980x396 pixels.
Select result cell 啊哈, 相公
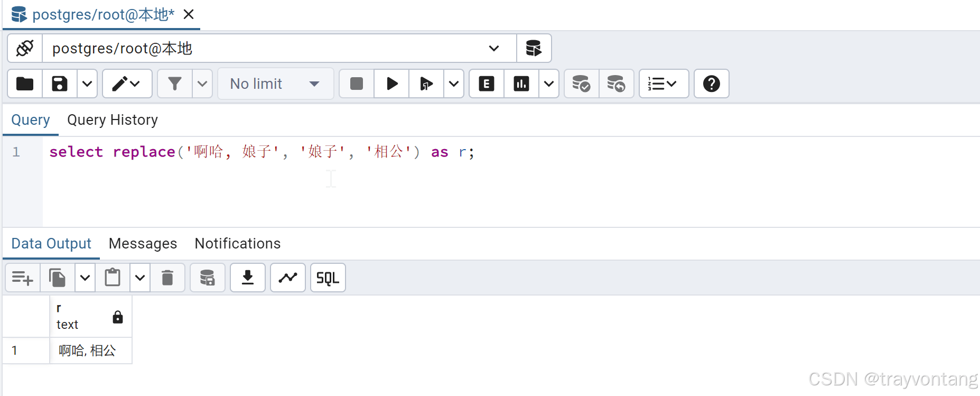tap(91, 351)
